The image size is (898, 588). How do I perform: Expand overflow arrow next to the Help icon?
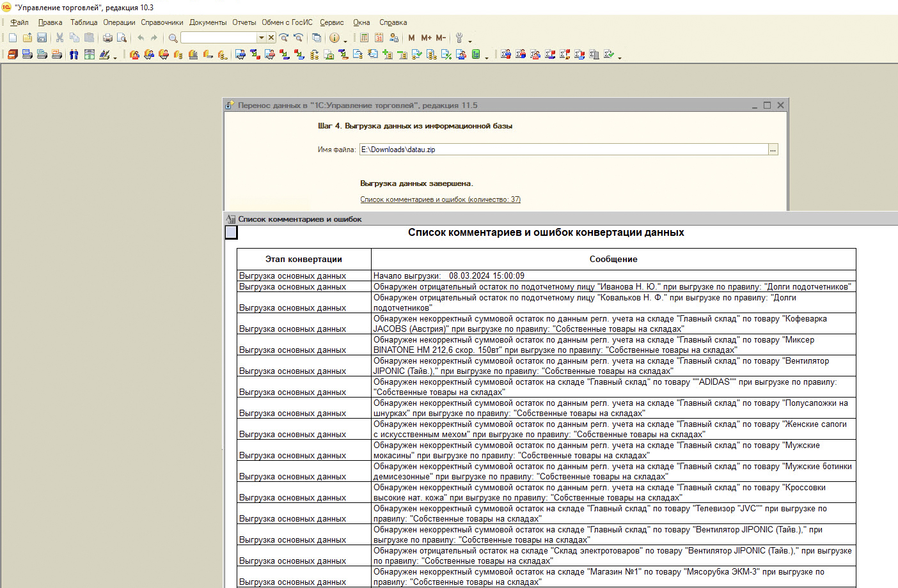tap(345, 40)
